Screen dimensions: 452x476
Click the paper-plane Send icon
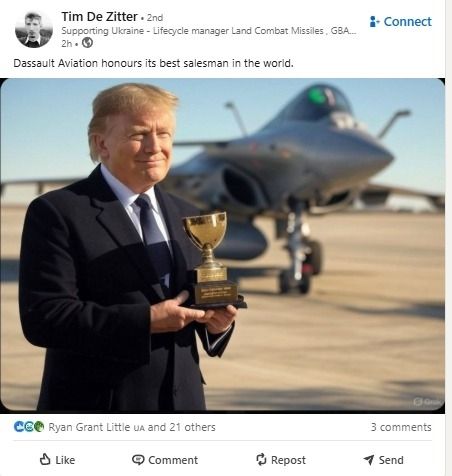click(369, 460)
